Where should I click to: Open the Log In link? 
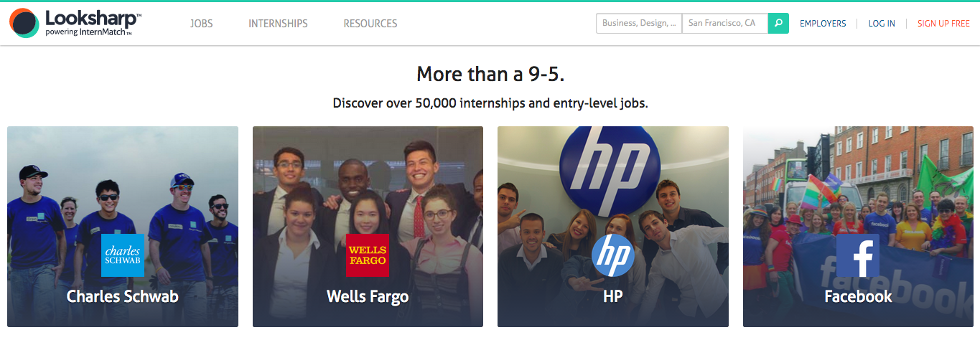point(882,24)
